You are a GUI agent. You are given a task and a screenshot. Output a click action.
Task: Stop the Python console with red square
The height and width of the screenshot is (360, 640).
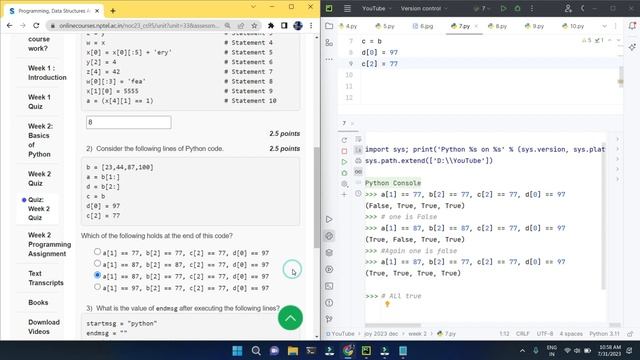(x=344, y=151)
